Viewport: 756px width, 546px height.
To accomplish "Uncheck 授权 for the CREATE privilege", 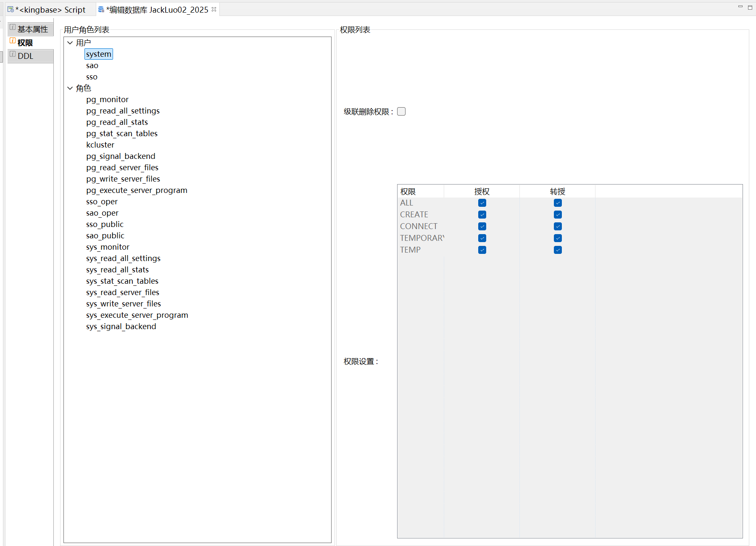I will [x=482, y=214].
